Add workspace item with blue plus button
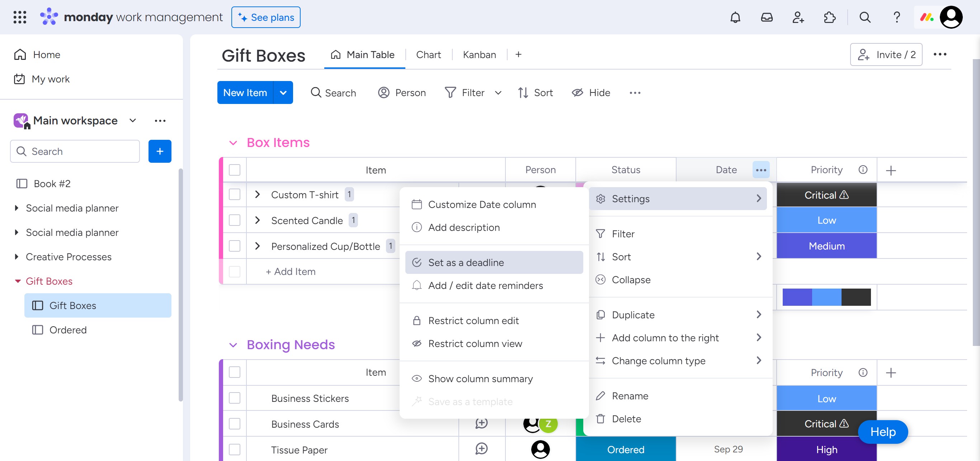Screen dimensions: 980x461 [x=160, y=151]
